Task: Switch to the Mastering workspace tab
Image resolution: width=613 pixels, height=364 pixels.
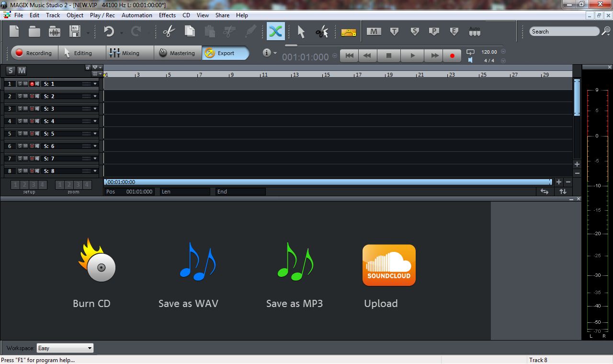Action: [x=178, y=53]
